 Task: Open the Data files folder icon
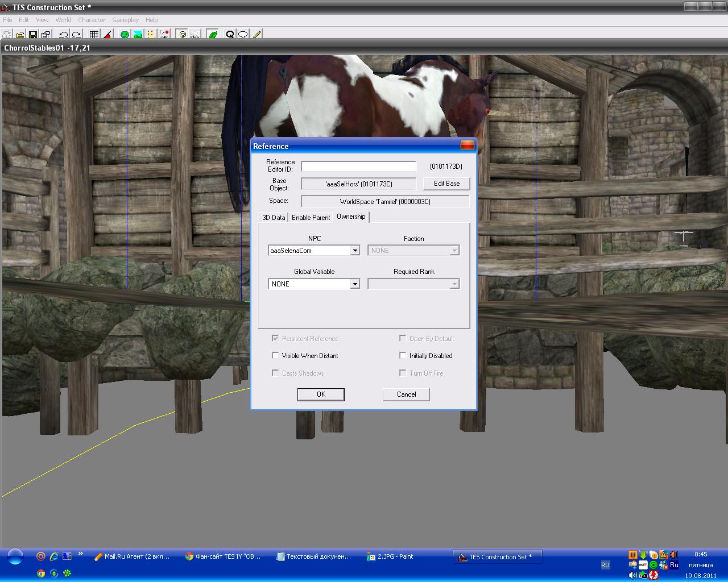[x=20, y=35]
